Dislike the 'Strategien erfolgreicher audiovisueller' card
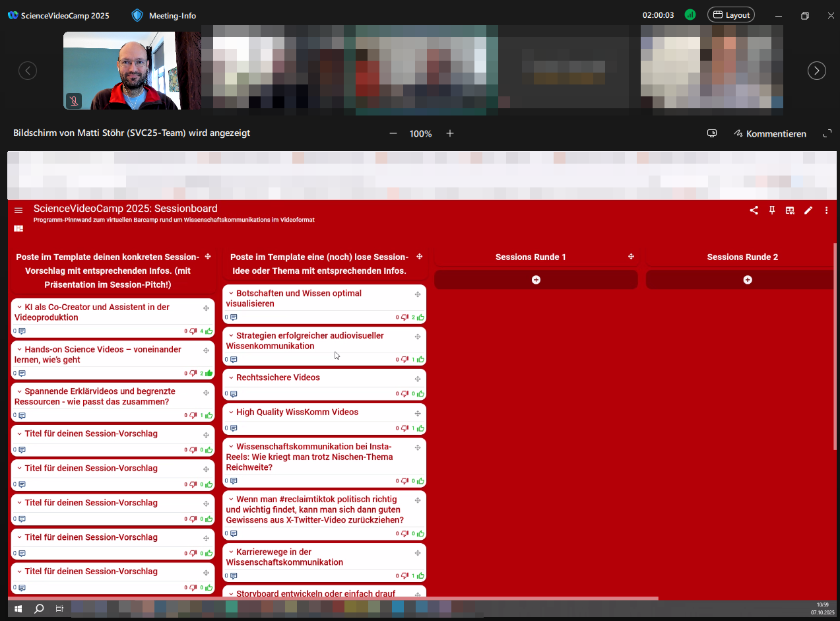The image size is (840, 621). click(x=405, y=360)
